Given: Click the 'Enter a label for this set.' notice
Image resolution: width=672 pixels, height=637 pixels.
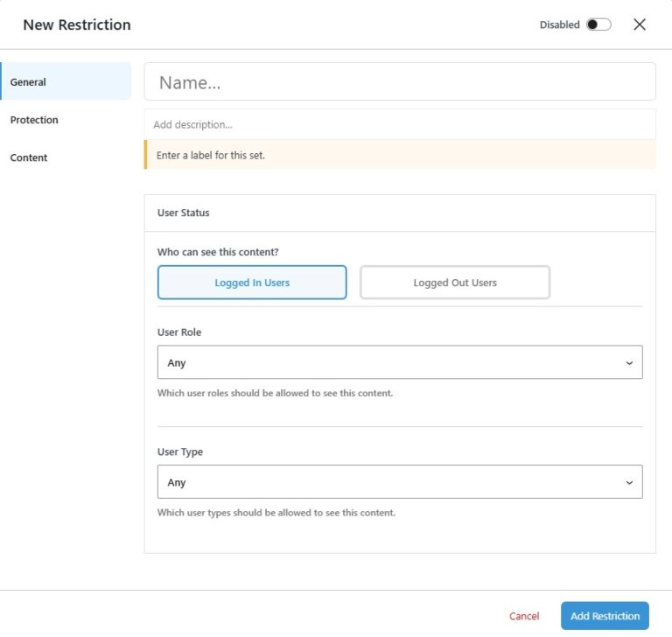Looking at the screenshot, I should coord(399,155).
